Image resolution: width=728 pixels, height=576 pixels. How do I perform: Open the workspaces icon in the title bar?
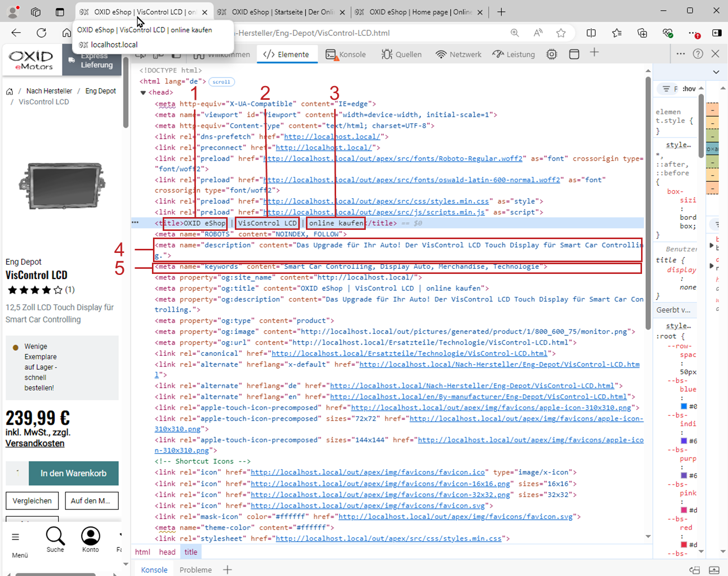click(36, 12)
